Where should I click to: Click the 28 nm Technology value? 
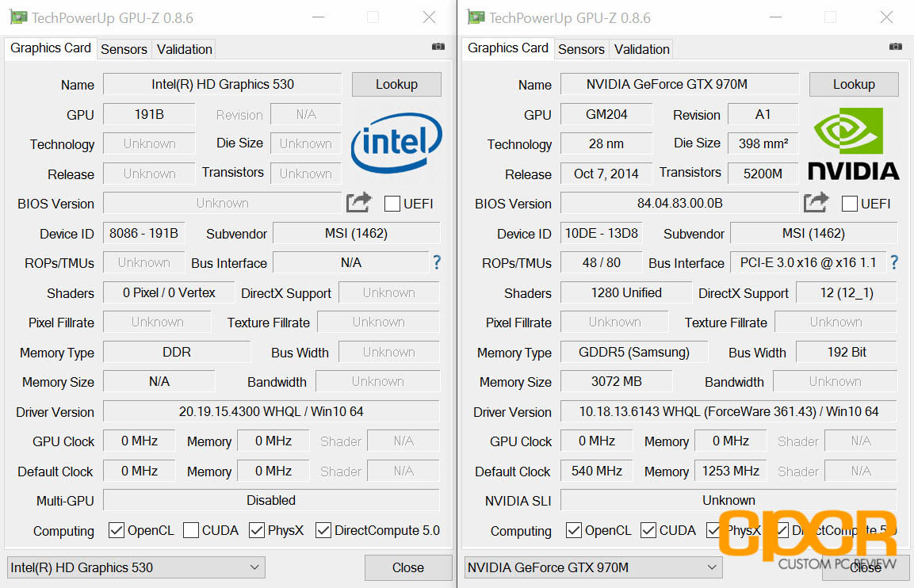pos(606,144)
